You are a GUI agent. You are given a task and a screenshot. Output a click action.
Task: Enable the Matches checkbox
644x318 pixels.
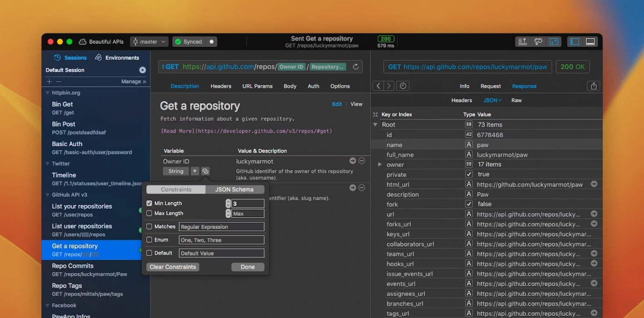click(x=149, y=226)
